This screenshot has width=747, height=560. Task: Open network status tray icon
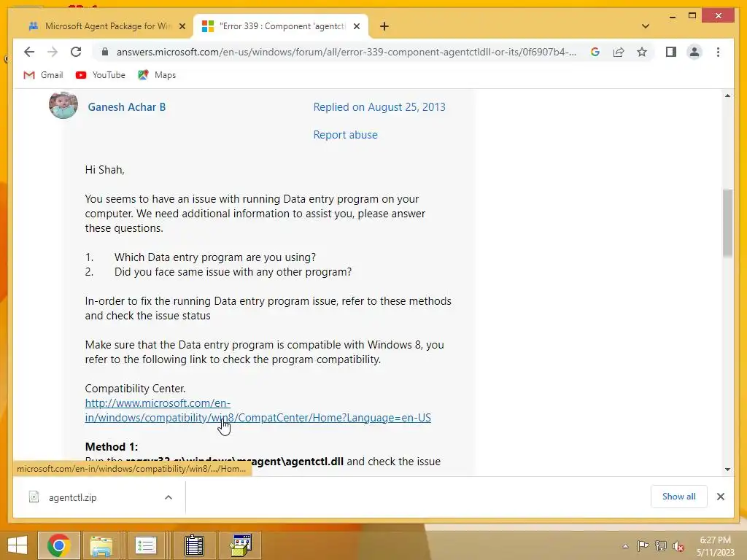coord(661,545)
